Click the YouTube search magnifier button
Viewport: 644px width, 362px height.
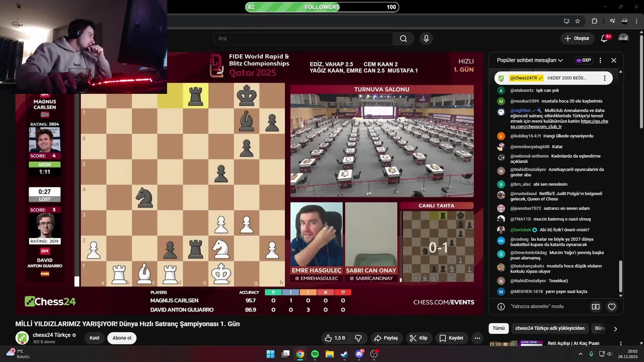point(404,39)
